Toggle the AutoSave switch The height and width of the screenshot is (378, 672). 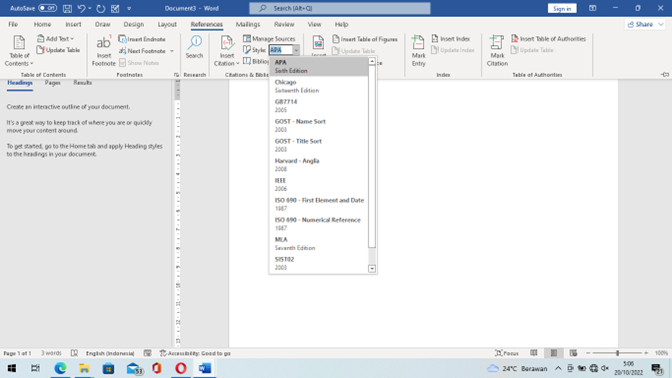(x=47, y=8)
